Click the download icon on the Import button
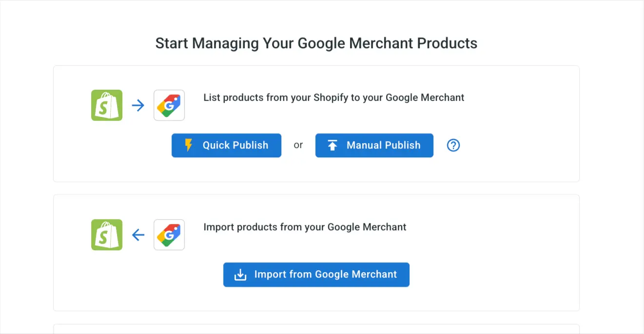Image resolution: width=644 pixels, height=334 pixels. click(240, 275)
